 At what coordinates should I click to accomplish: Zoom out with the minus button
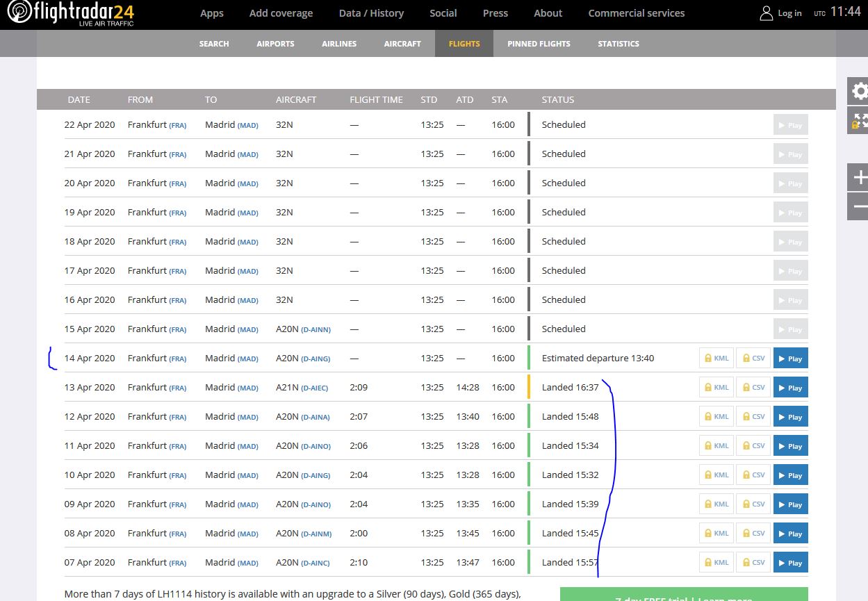(858, 206)
